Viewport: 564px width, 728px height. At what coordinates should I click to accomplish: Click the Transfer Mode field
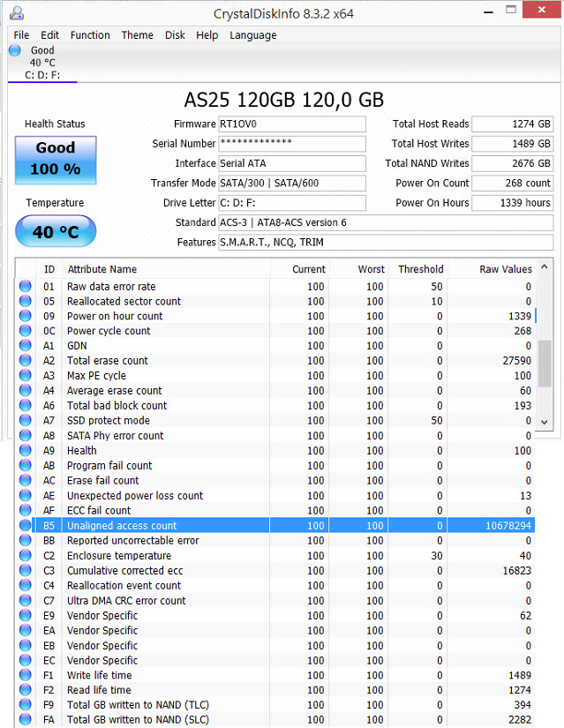pyautogui.click(x=292, y=183)
